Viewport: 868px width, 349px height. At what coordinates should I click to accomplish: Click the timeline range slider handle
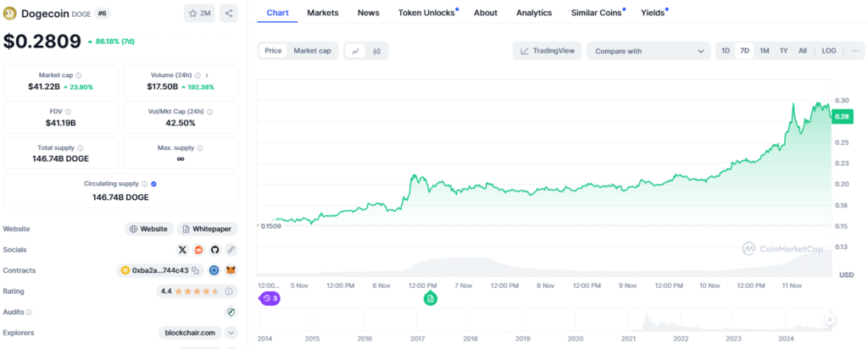829,319
